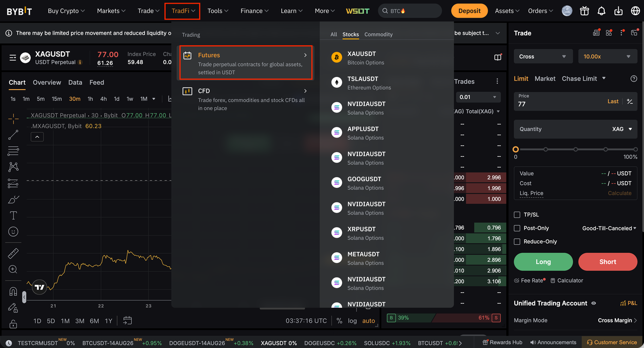The image size is (644, 348).
Task: Open the language globe icon
Action: point(634,11)
